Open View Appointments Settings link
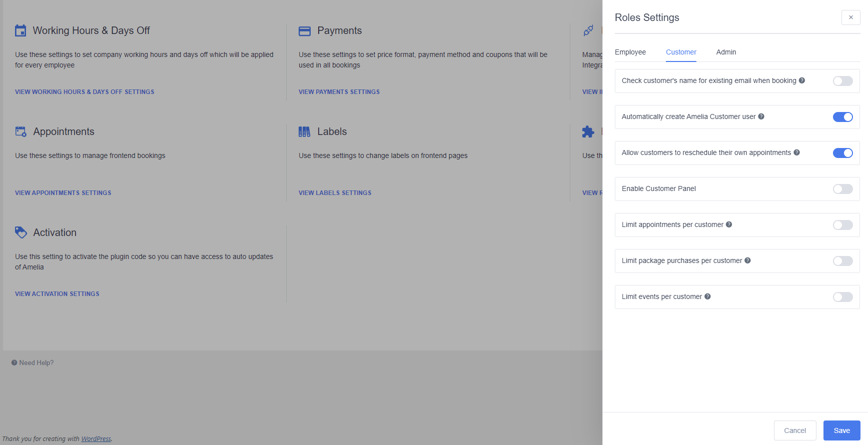 63,193
